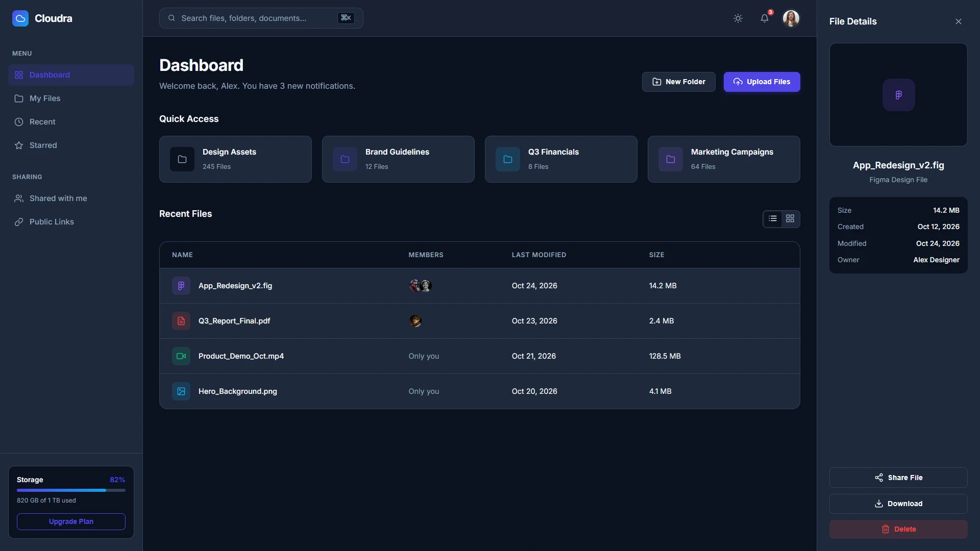
Task: Open the user profile avatar
Action: pyautogui.click(x=791, y=18)
